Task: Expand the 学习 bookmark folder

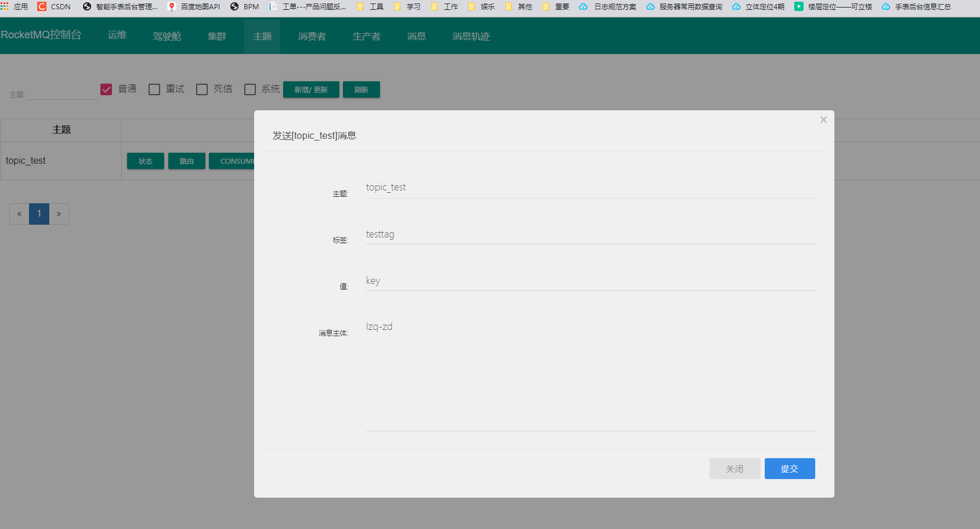Action: [x=407, y=6]
